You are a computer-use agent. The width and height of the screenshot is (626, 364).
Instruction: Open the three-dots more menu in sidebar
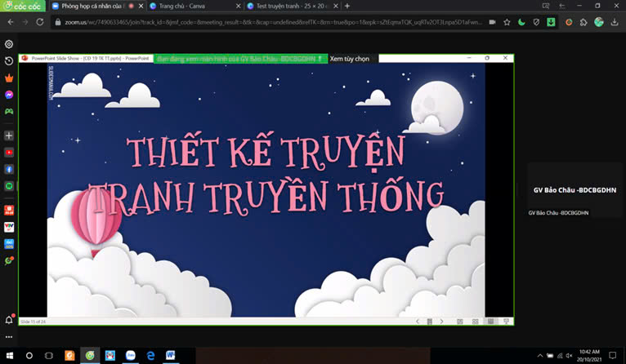tap(9, 337)
